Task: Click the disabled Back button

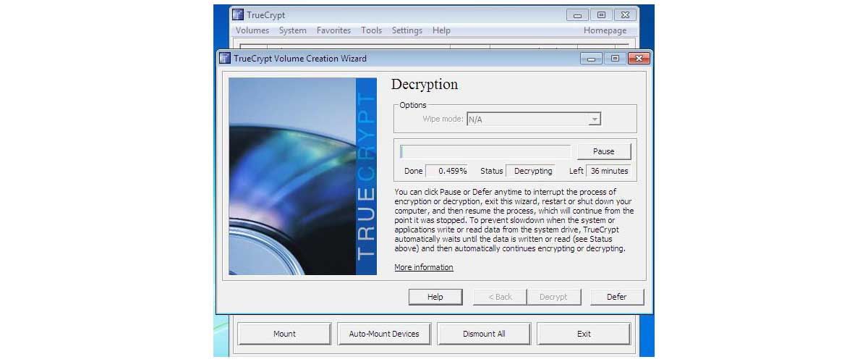Action: click(x=500, y=297)
